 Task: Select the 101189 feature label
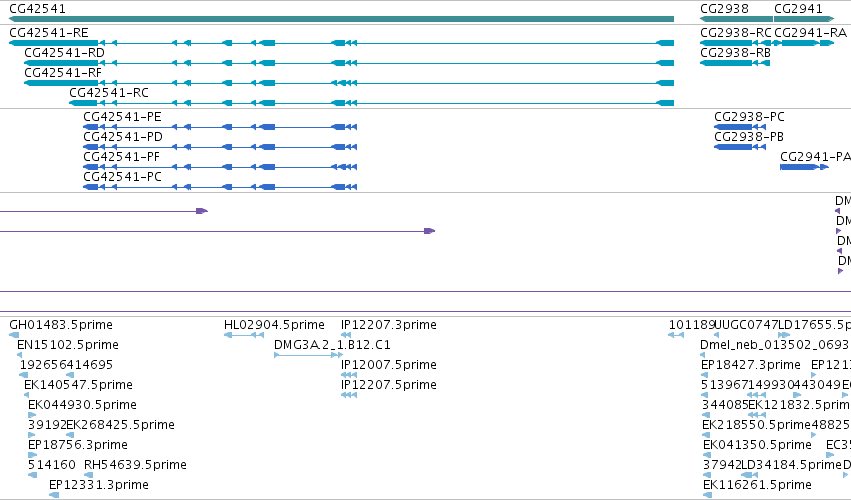coord(692,325)
